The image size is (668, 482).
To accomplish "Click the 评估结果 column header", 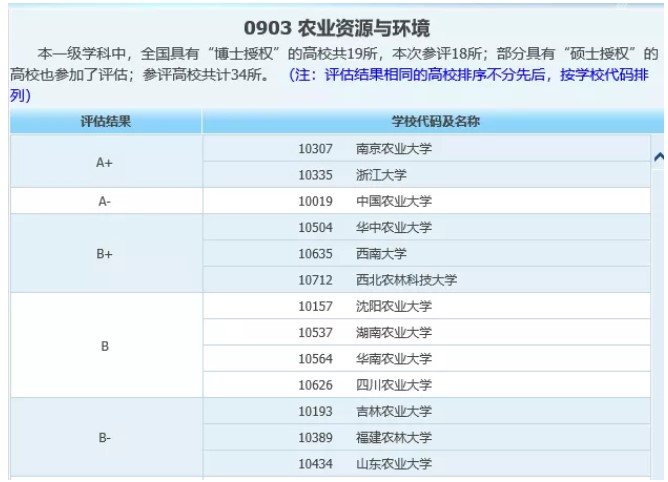I will (x=105, y=122).
